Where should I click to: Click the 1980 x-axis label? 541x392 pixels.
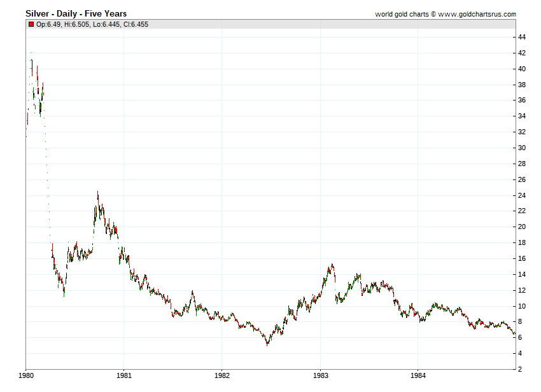point(26,375)
